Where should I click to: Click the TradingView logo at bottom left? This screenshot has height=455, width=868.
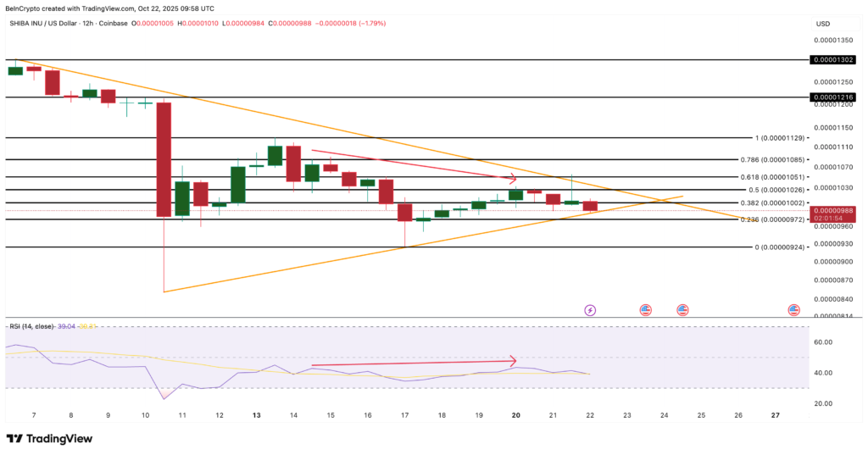pos(48,438)
